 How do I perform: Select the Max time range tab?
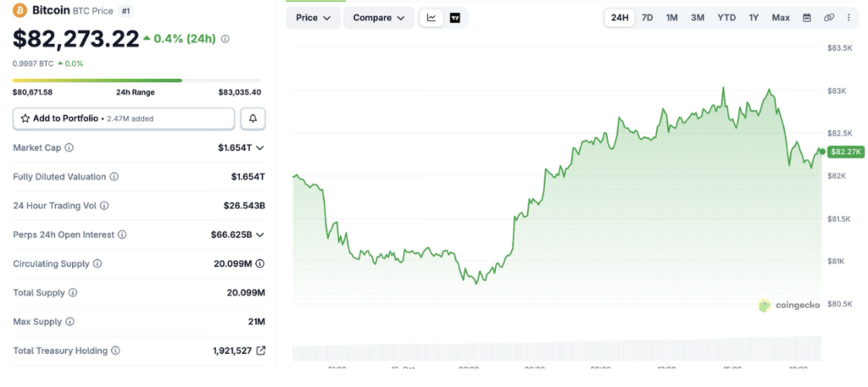781,18
